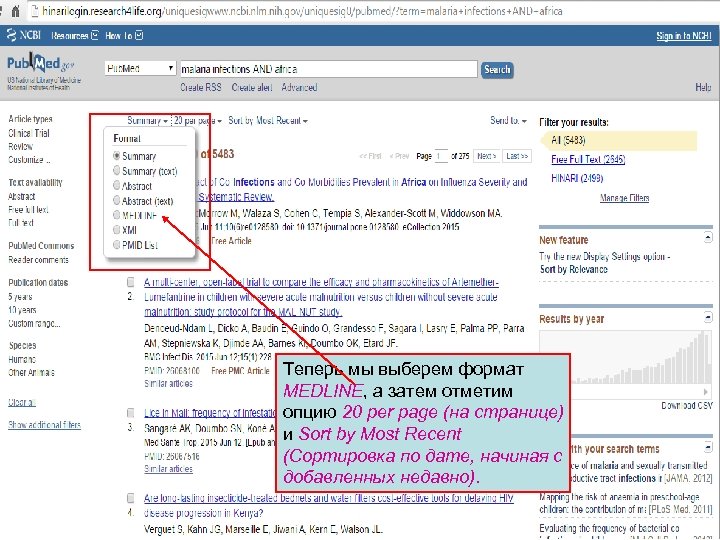Click Show additional filters

pos(44,425)
